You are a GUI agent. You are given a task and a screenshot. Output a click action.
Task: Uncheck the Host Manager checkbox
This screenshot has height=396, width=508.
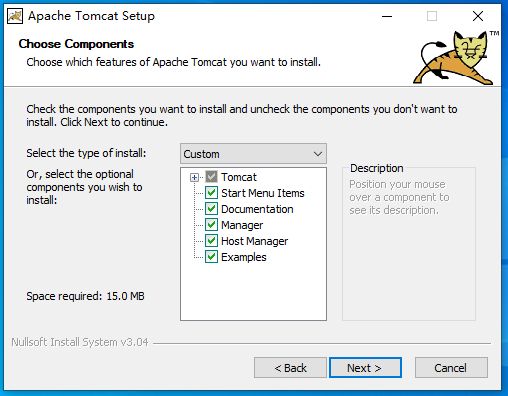pos(211,241)
